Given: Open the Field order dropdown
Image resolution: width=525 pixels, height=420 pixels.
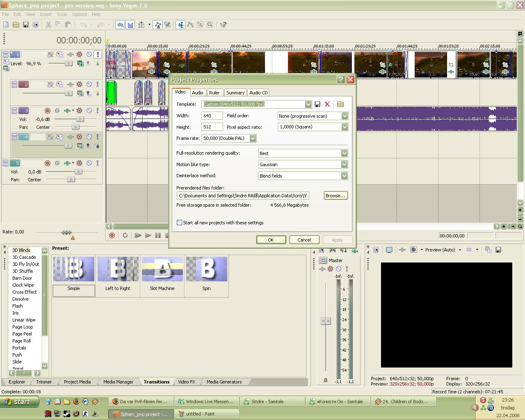Looking at the screenshot, I should click(345, 116).
